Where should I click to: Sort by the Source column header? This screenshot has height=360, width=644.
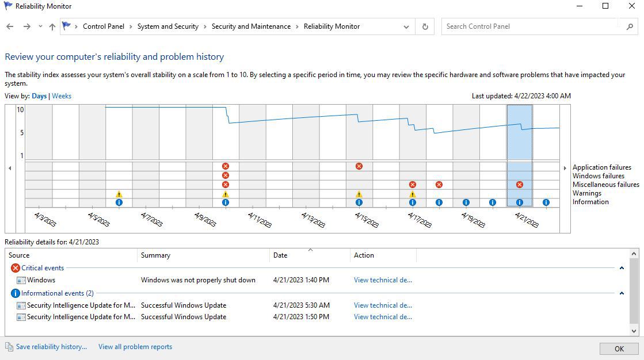[71, 255]
